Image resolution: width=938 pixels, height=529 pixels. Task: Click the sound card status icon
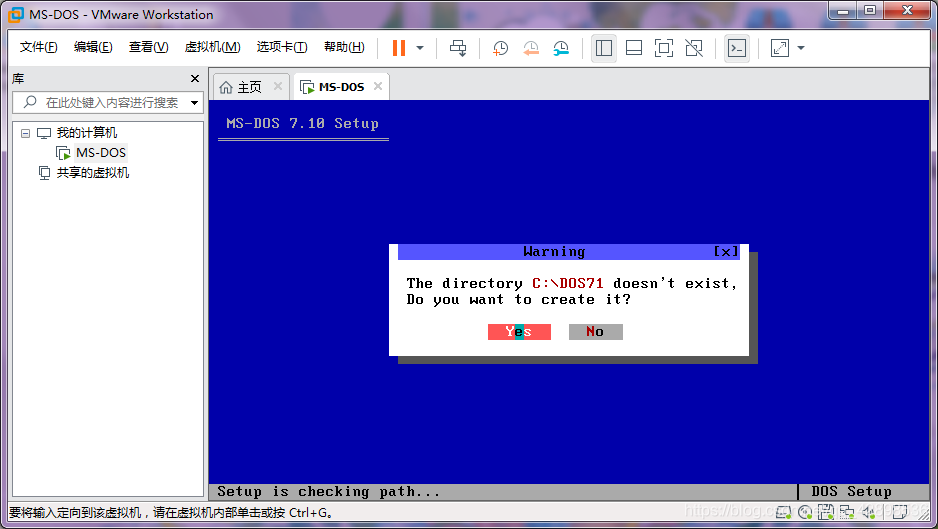[x=869, y=512]
